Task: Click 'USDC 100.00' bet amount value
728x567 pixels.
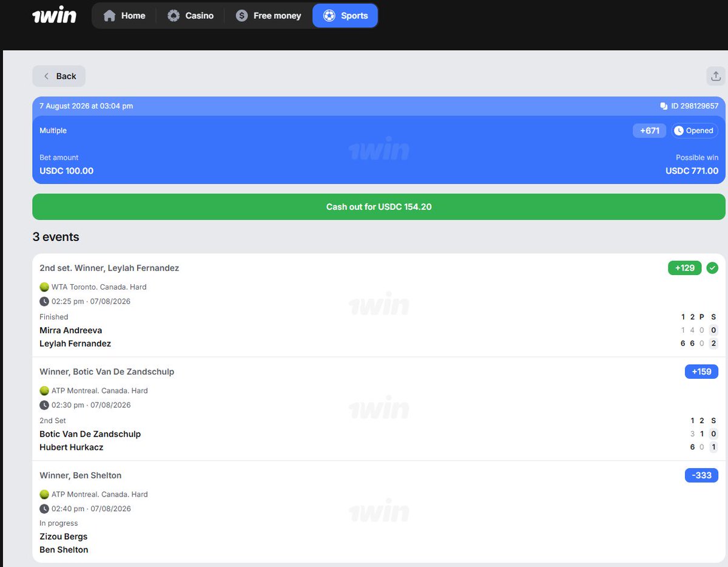Action: pyautogui.click(x=67, y=171)
